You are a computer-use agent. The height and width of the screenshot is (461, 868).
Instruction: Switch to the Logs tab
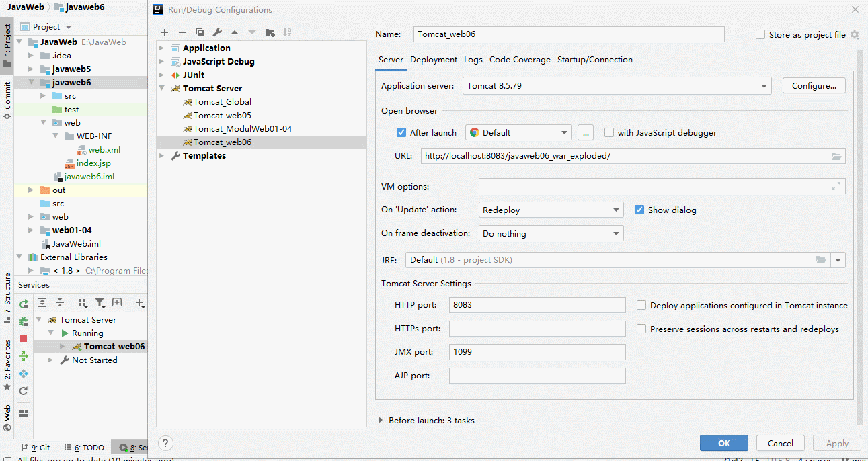[473, 60]
